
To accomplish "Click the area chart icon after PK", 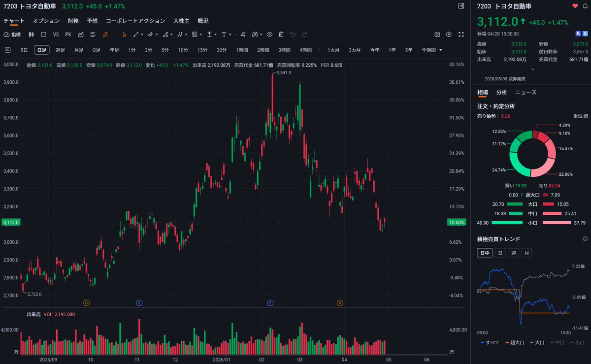I will 80,34.
